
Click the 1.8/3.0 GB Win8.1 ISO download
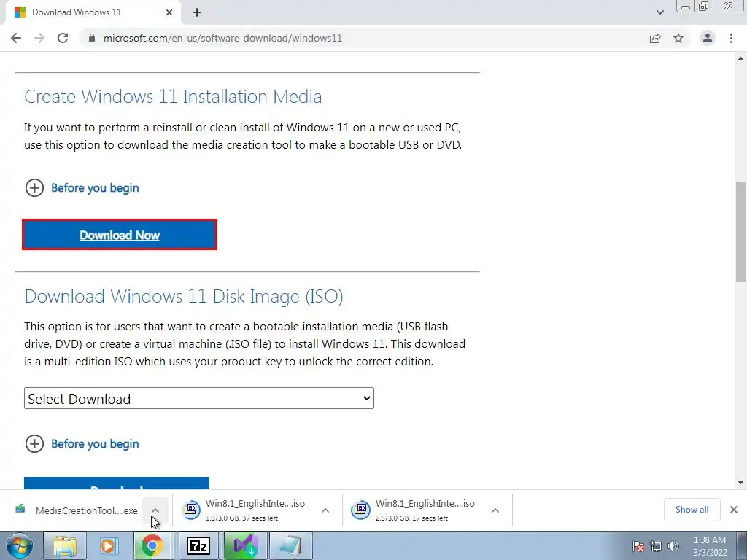click(x=245, y=510)
